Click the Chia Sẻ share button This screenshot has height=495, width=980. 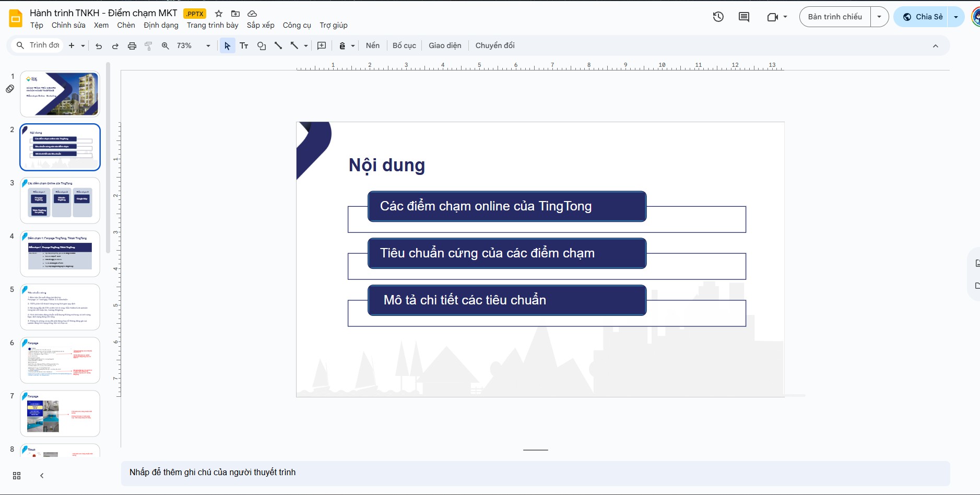pyautogui.click(x=923, y=17)
